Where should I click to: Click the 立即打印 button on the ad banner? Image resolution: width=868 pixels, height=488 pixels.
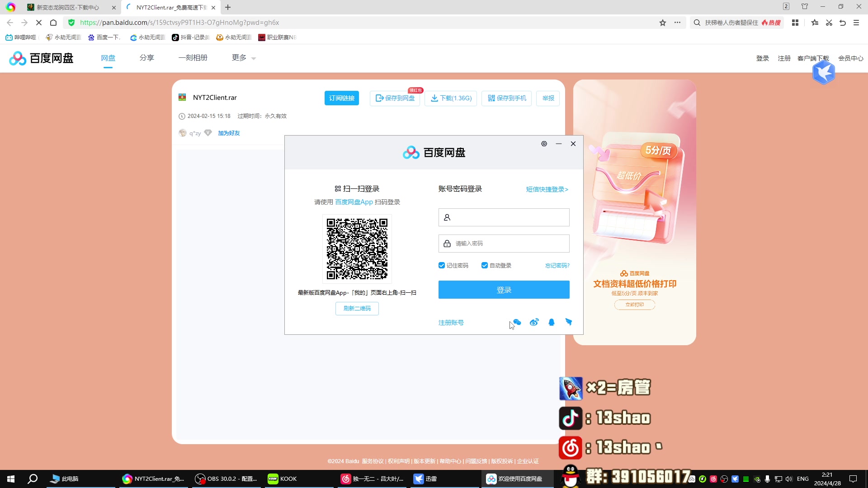635,305
